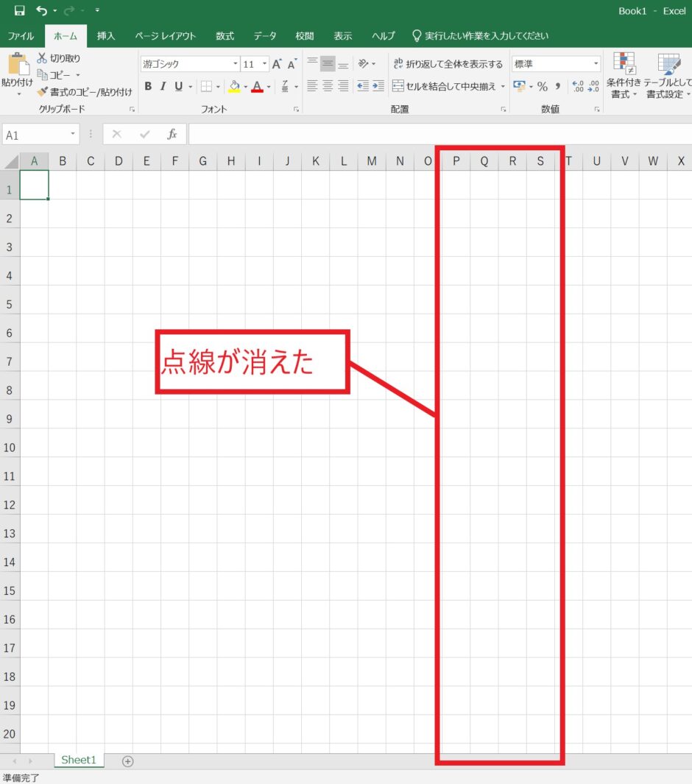Image resolution: width=692 pixels, height=784 pixels.
Task: Open the font name dropdown
Action: pyautogui.click(x=234, y=64)
